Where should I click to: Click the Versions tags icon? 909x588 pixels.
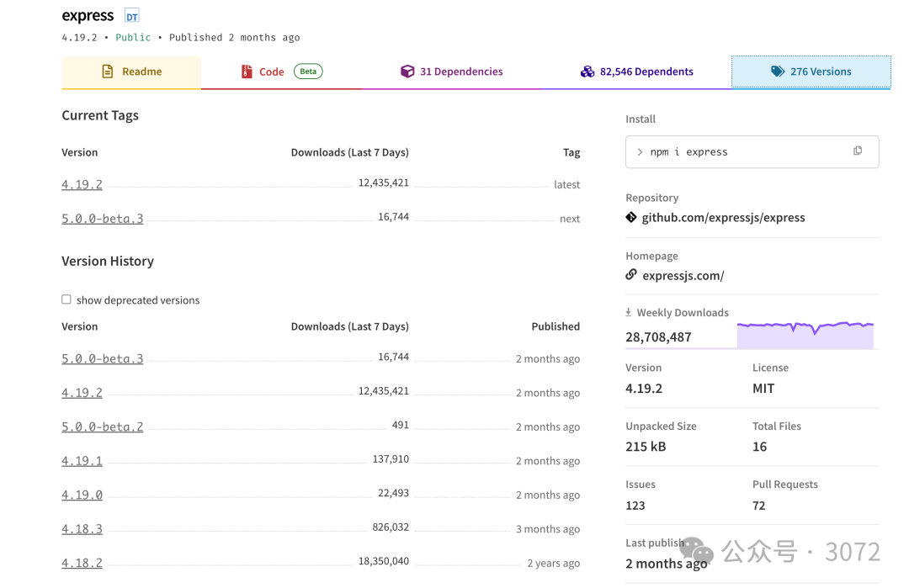778,72
